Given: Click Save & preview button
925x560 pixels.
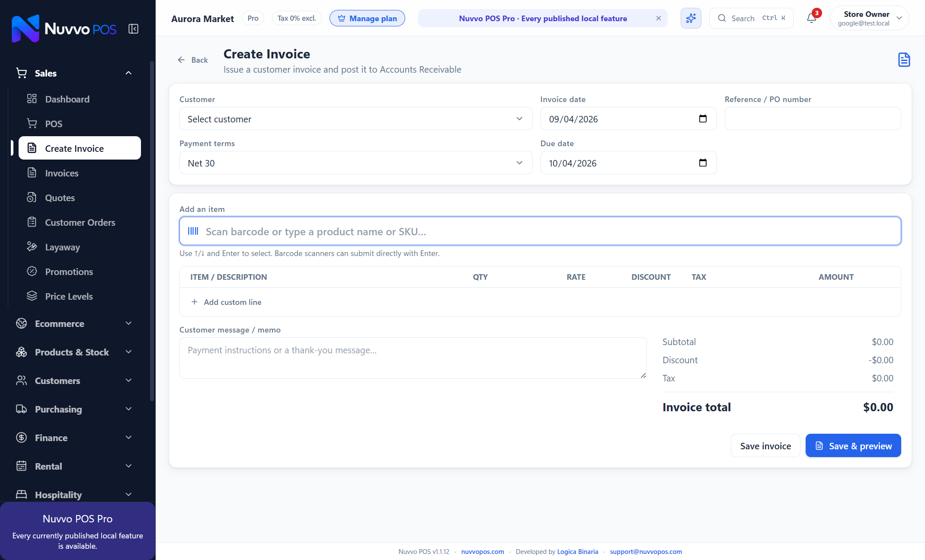Looking at the screenshot, I should (x=853, y=445).
